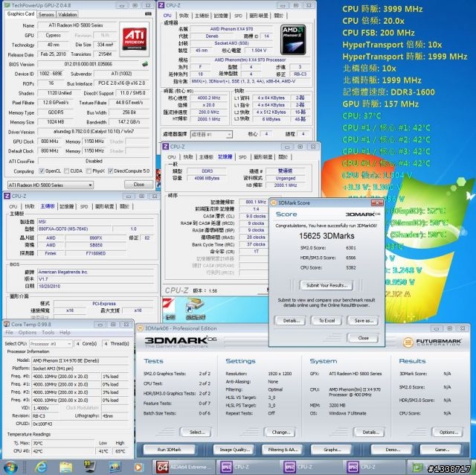Switch to the Sensors tab in GPU-Z
Screen dimensions: 476x475
[x=46, y=14]
